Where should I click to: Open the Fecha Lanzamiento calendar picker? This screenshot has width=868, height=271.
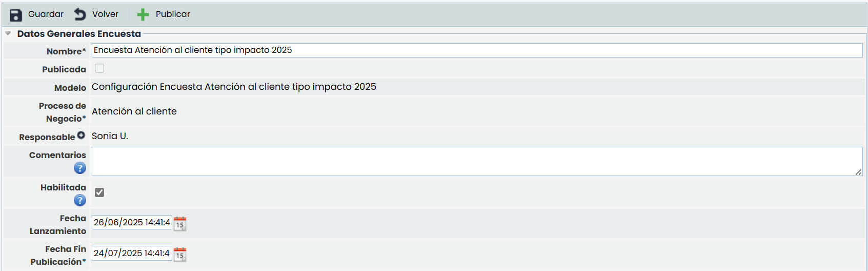pyautogui.click(x=180, y=224)
